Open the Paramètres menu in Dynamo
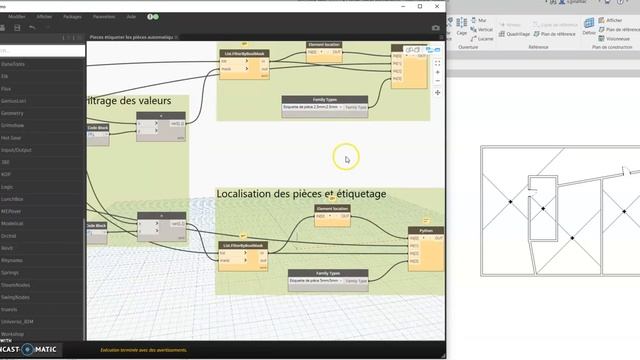Image resolution: width=640 pixels, height=360 pixels. (x=104, y=17)
